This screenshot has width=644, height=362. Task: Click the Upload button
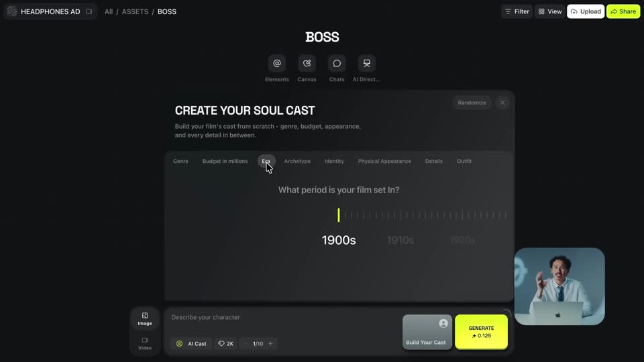tap(586, 11)
